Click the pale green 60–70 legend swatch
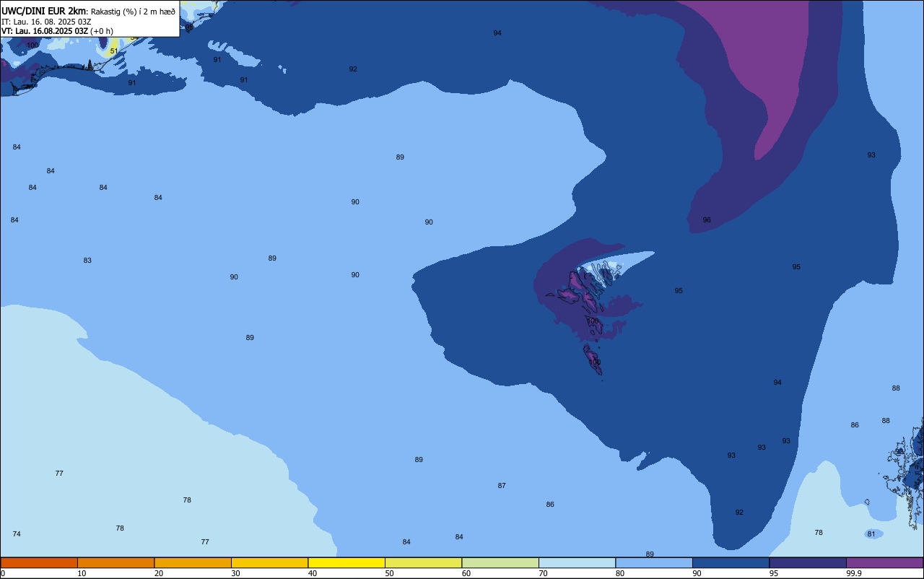The height and width of the screenshot is (579, 924). click(500, 562)
